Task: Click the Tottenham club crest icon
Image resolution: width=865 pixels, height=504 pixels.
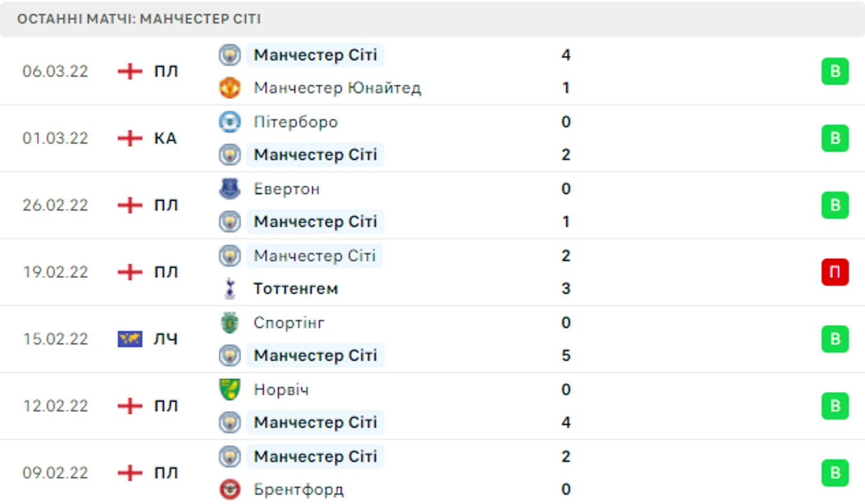Action: click(229, 288)
